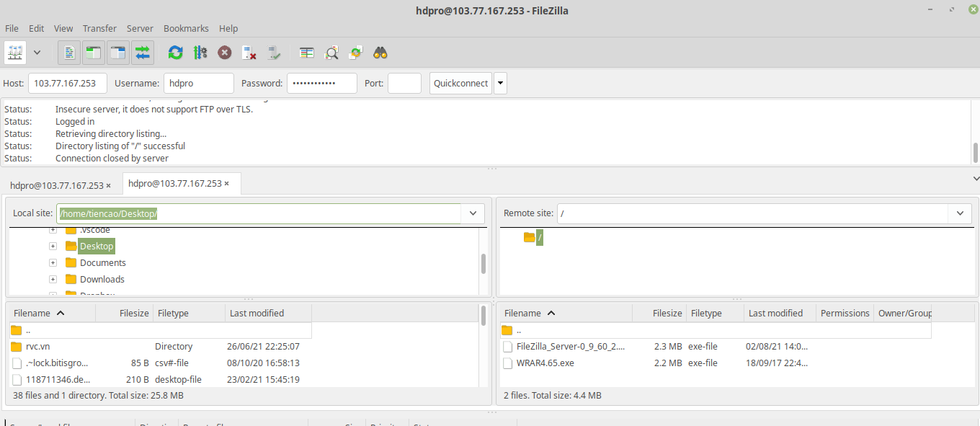
Task: Toggle the message log display
Action: [x=69, y=53]
